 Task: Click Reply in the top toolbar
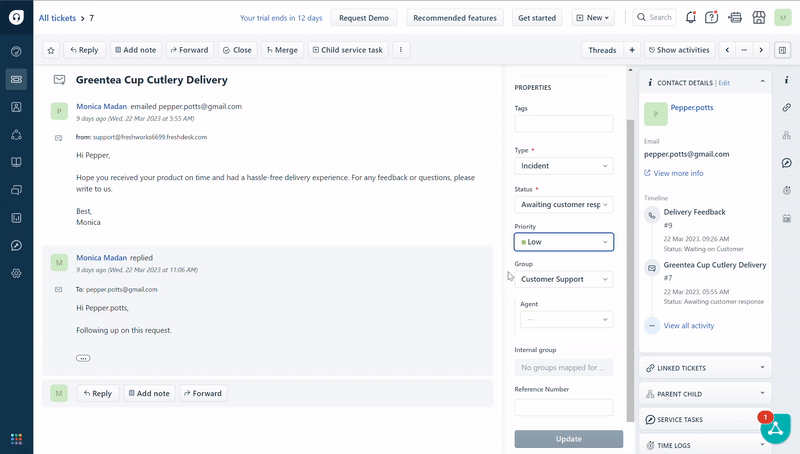coord(84,50)
